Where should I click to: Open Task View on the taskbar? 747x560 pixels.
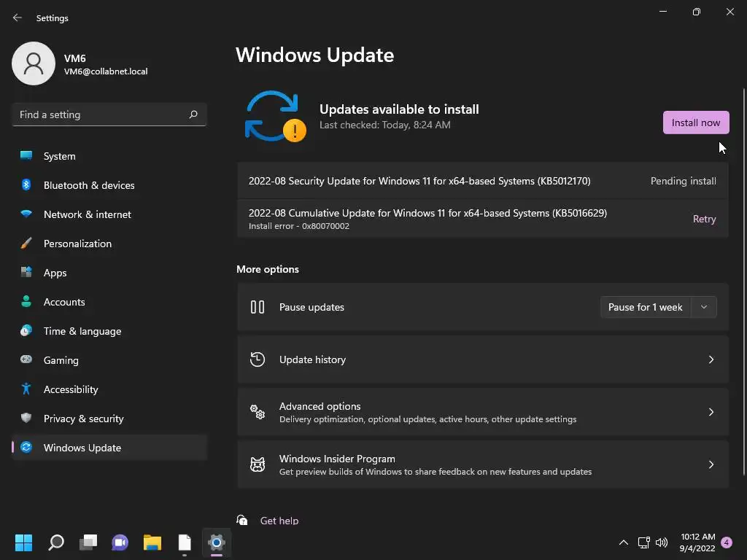(x=88, y=542)
